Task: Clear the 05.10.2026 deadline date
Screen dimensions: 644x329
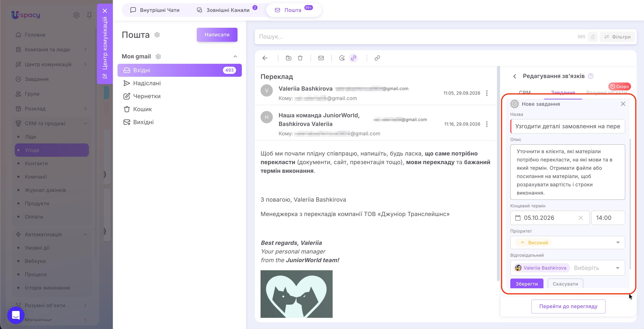Action: [581, 218]
